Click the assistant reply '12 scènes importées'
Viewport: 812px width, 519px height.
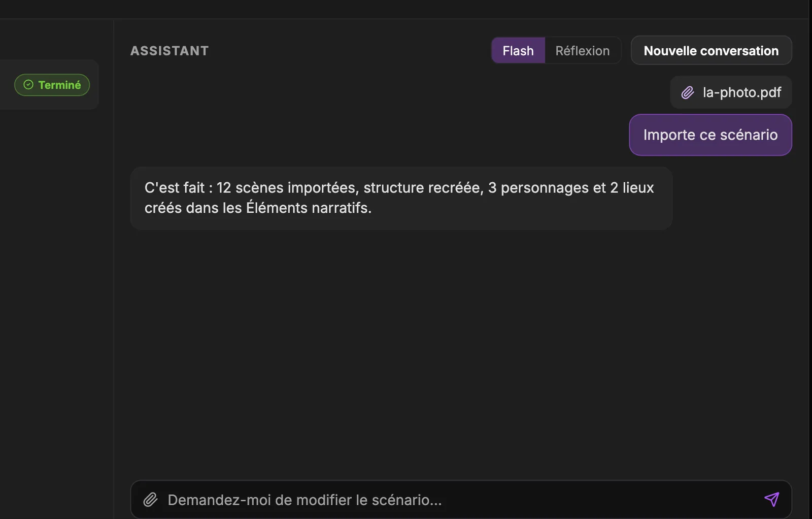[x=401, y=198]
